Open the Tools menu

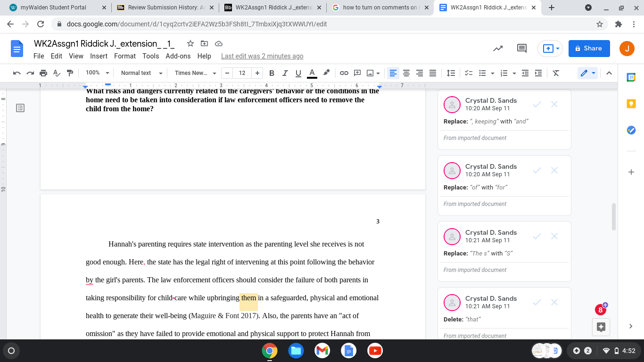point(151,56)
